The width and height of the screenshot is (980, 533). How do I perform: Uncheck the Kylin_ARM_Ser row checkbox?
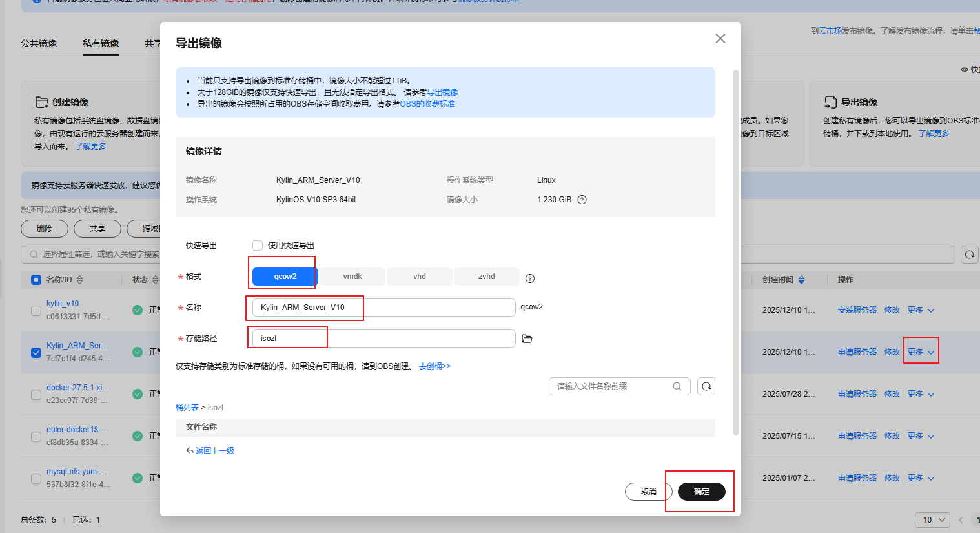tap(36, 352)
